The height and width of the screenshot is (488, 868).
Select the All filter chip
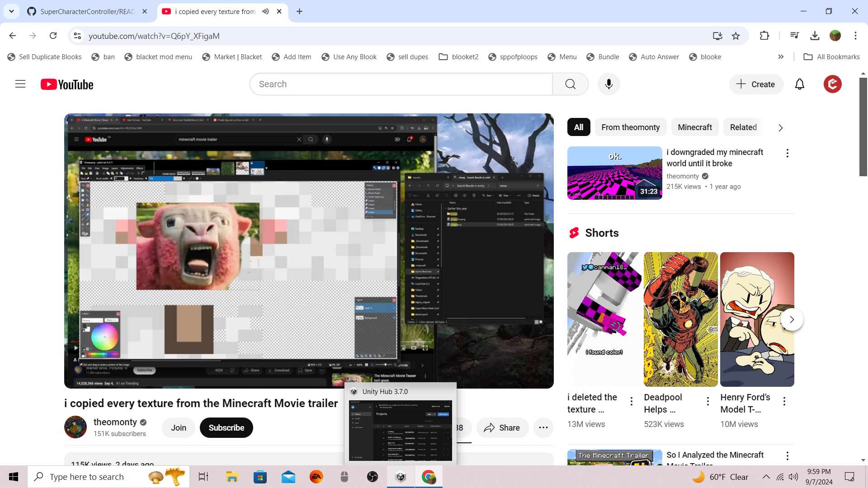pyautogui.click(x=578, y=127)
